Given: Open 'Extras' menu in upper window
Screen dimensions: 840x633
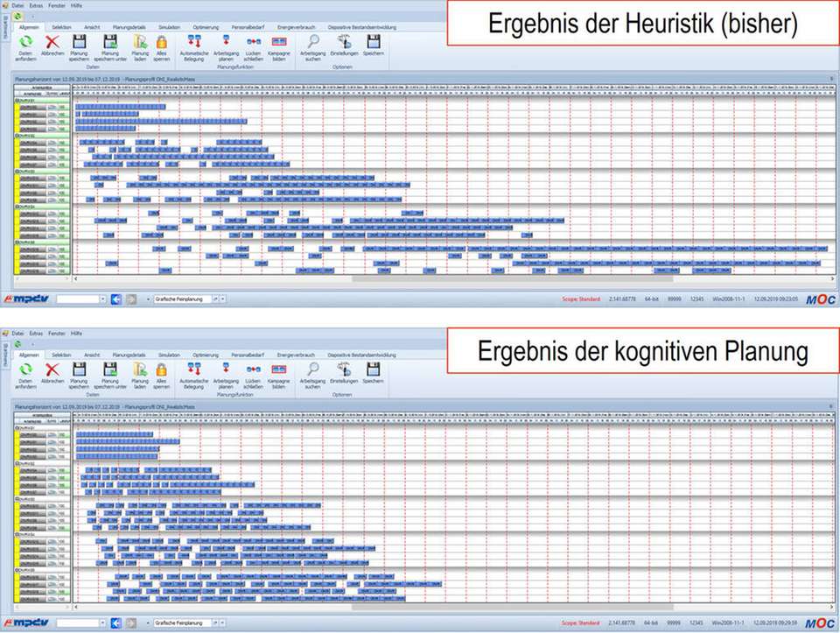Looking at the screenshot, I should (36, 5).
